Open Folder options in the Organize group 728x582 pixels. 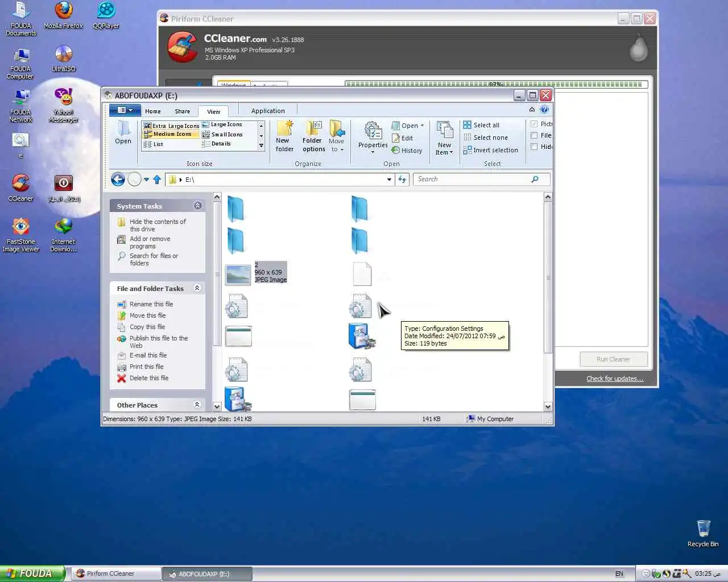313,136
